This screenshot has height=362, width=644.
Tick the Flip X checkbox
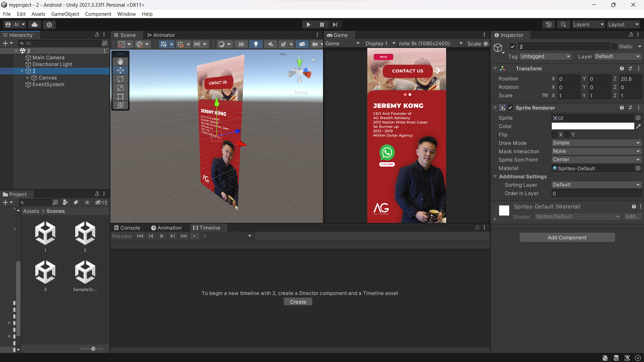[x=554, y=134]
